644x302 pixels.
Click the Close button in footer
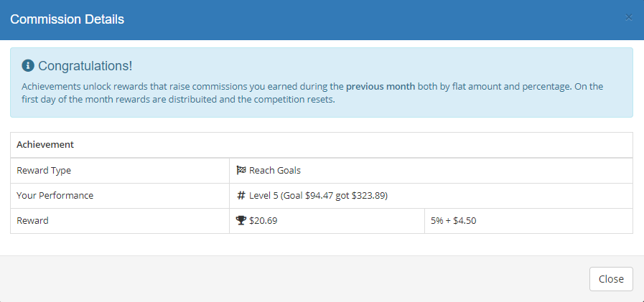(x=611, y=279)
